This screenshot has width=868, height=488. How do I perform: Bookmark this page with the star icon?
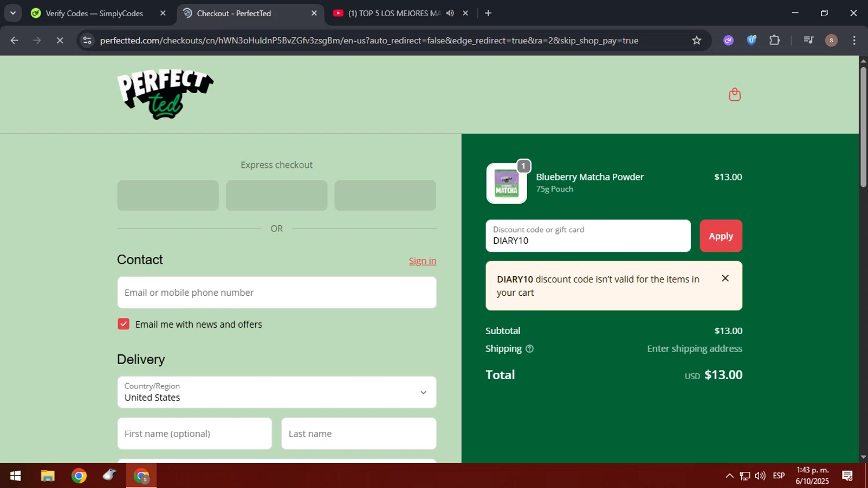(697, 41)
